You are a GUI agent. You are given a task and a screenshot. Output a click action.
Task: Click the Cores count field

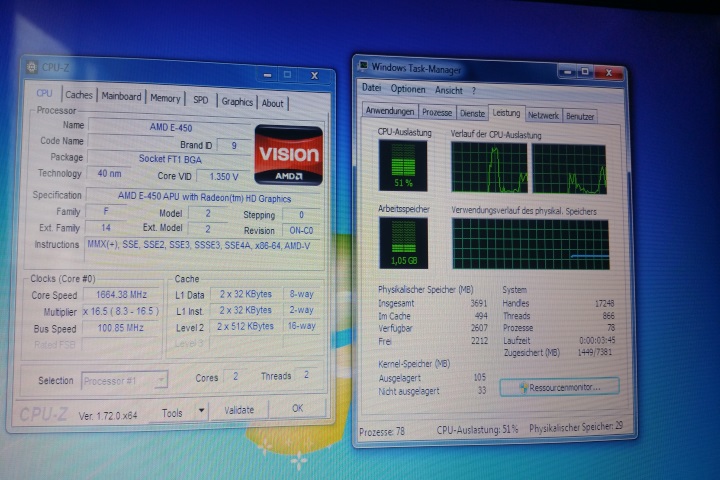click(x=235, y=376)
